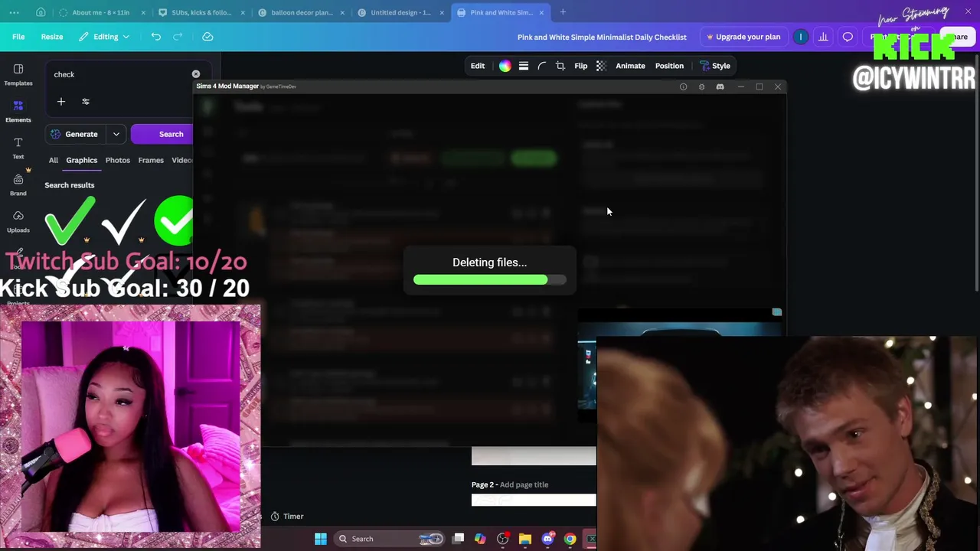Open the Elements panel in sidebar
Image resolution: width=980 pixels, height=551 pixels.
[18, 111]
